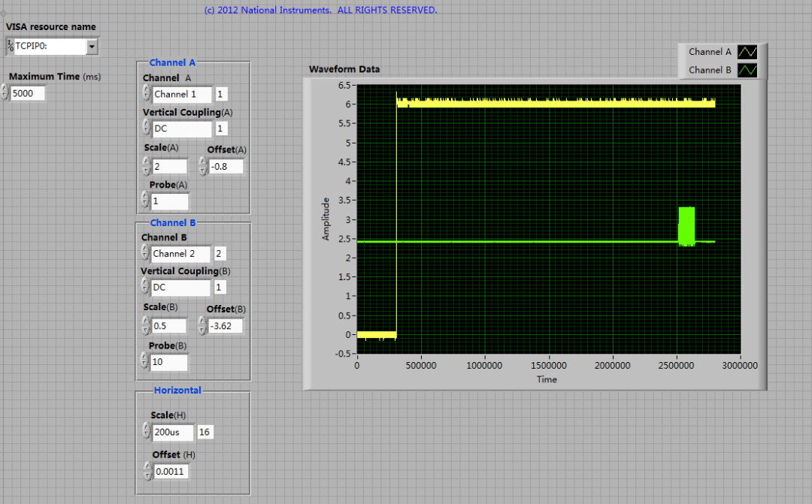812x504 pixels.
Task: Click the Vertical Coupling(A) numeric indicator
Action: pos(221,129)
